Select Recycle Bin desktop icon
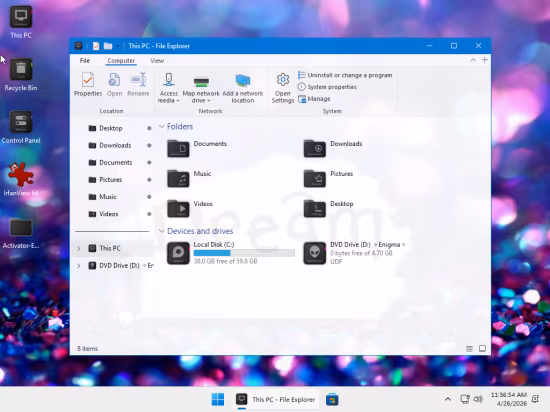Screen dimensions: 550x412 (x=21, y=75)
